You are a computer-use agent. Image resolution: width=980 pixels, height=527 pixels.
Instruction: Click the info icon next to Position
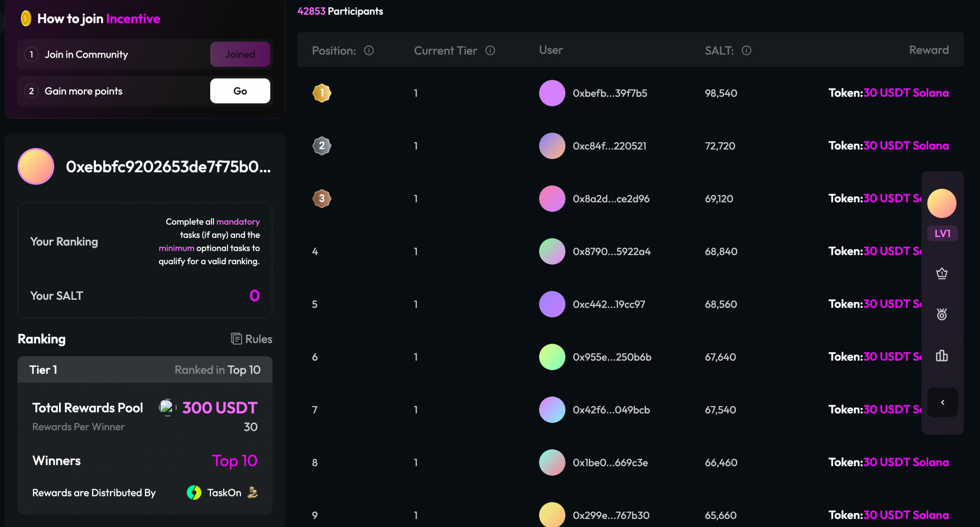pyautogui.click(x=369, y=51)
